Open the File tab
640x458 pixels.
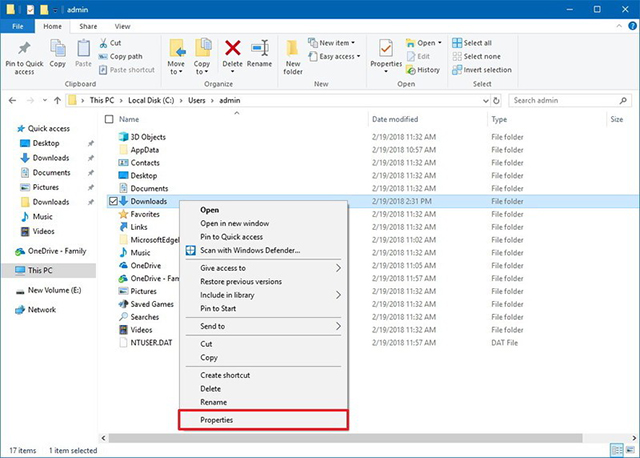tap(18, 26)
